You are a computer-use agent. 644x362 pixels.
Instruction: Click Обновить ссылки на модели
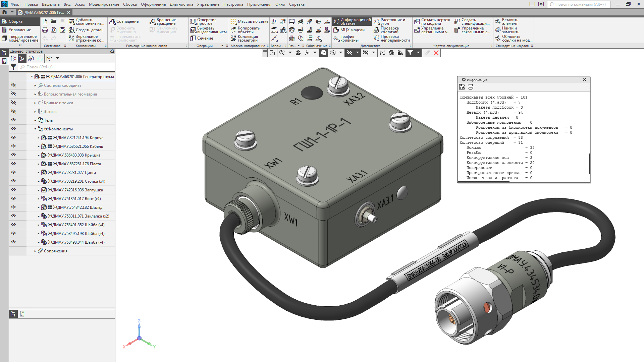click(514, 38)
